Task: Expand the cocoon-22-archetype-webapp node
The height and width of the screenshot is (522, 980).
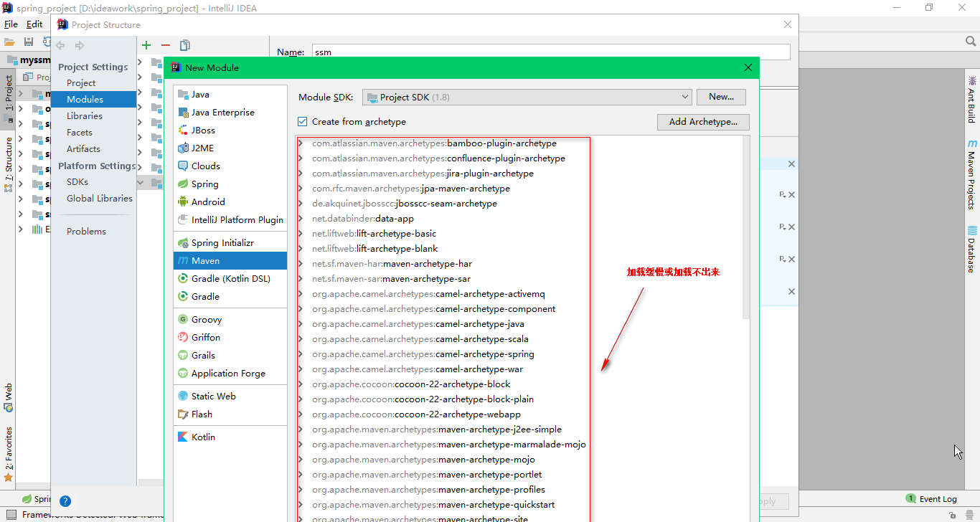Action: point(301,414)
